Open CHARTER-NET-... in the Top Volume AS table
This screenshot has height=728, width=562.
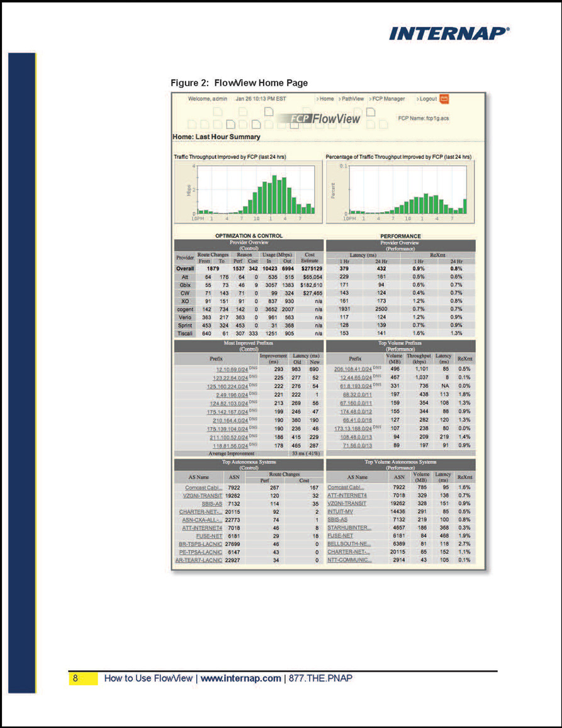(x=349, y=552)
